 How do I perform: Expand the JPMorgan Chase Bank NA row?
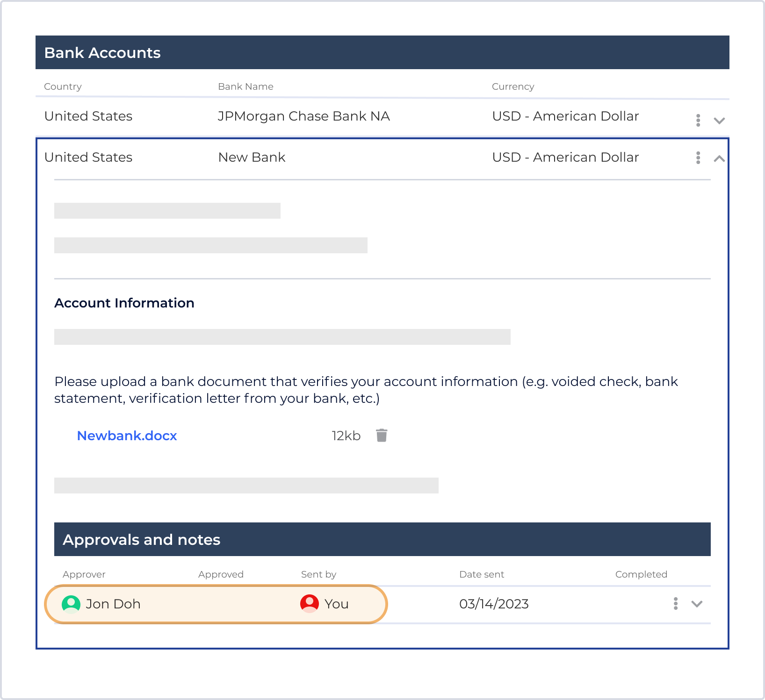719,121
